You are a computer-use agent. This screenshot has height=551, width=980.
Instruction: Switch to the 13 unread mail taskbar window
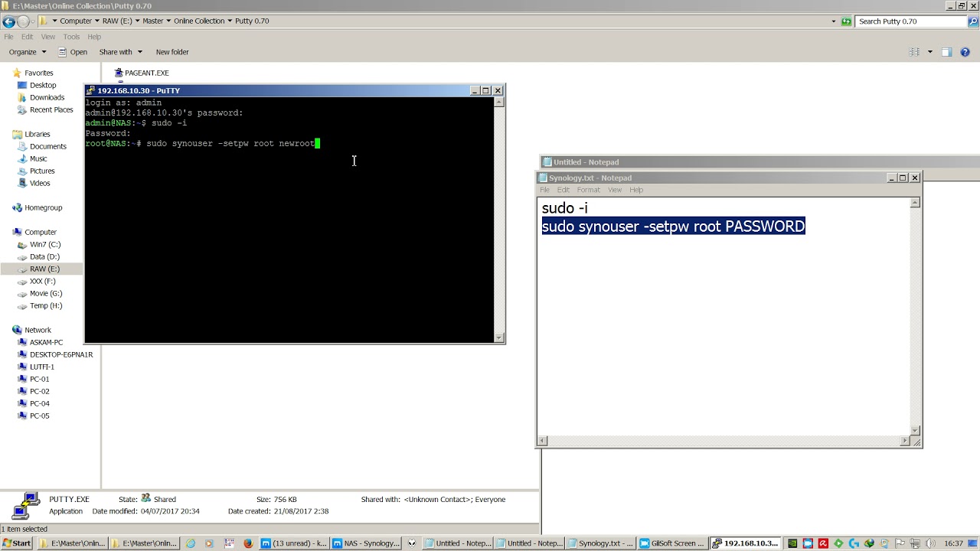pyautogui.click(x=294, y=543)
